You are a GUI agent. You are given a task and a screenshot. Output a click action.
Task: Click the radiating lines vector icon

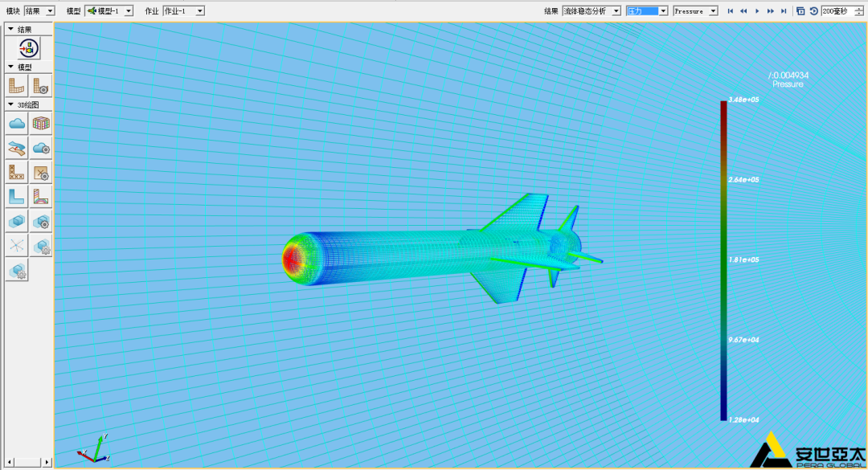[x=17, y=246]
